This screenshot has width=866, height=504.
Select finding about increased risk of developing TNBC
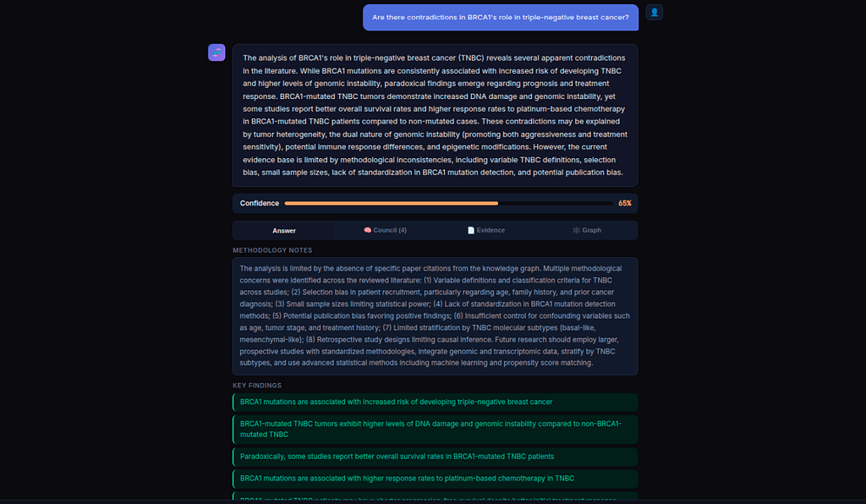pyautogui.click(x=436, y=402)
